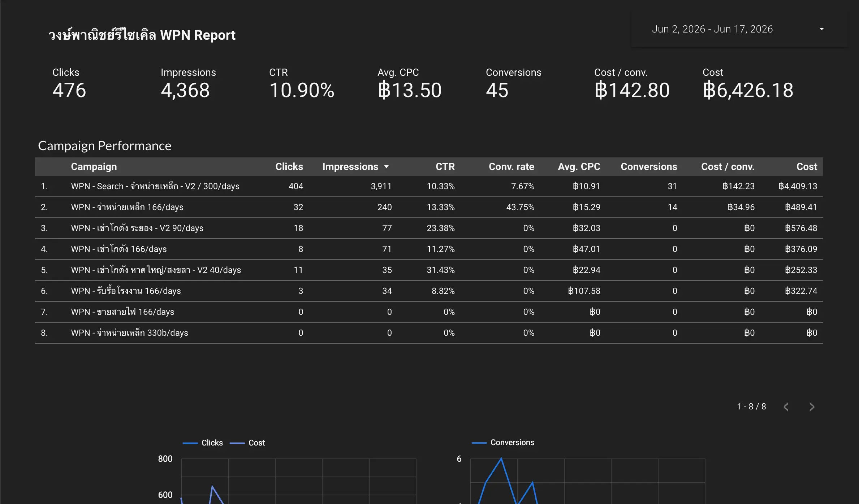Click Cost / conv. scorecard value ฿142.80
Viewport: 859px width, 504px height.
632,90
